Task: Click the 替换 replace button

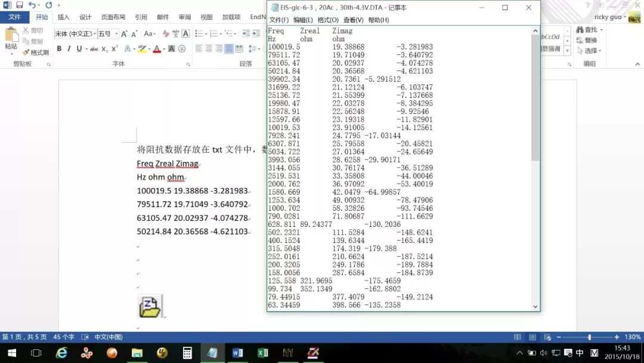Action: click(x=587, y=40)
